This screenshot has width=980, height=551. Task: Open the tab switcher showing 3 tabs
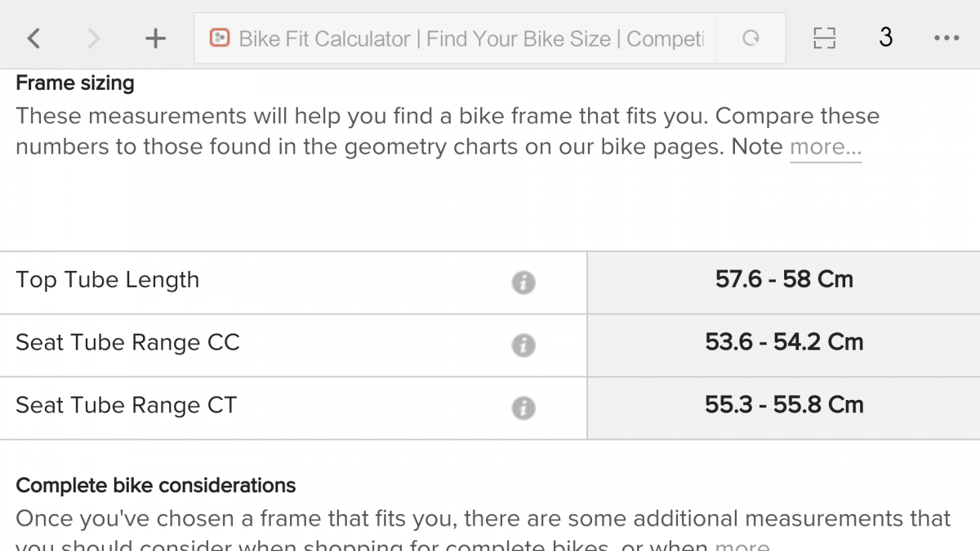coord(886,38)
